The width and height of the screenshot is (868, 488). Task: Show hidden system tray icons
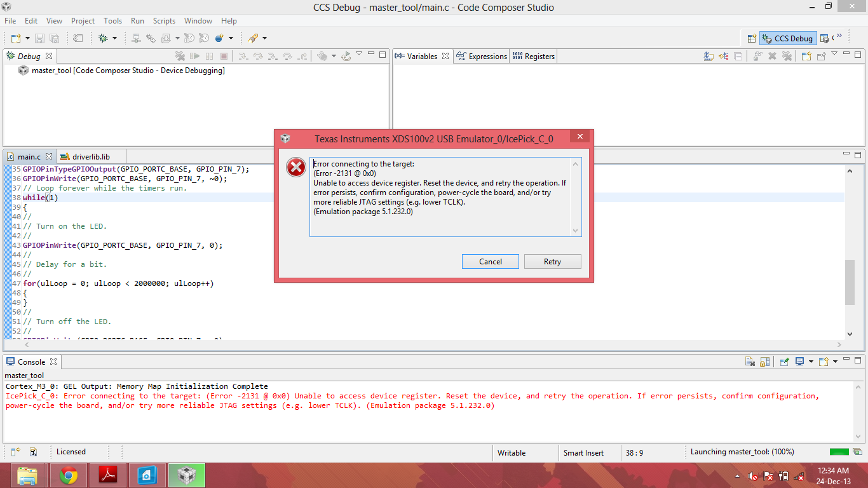pyautogui.click(x=737, y=476)
